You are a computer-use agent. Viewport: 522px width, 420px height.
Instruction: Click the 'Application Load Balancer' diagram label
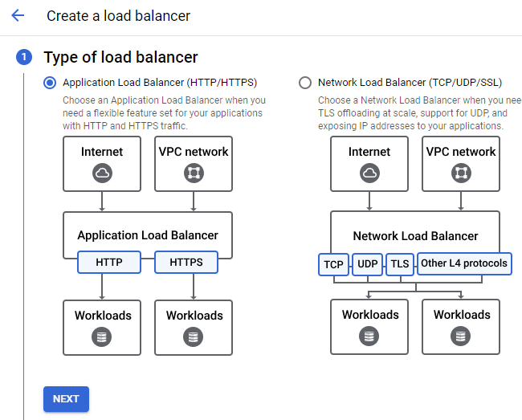click(148, 235)
